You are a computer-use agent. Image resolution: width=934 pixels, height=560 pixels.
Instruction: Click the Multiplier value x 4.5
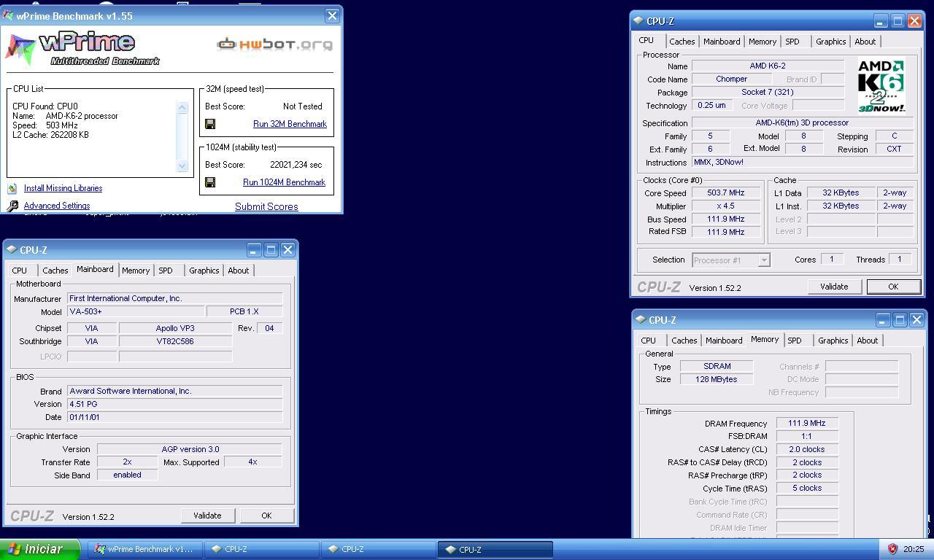pyautogui.click(x=725, y=206)
